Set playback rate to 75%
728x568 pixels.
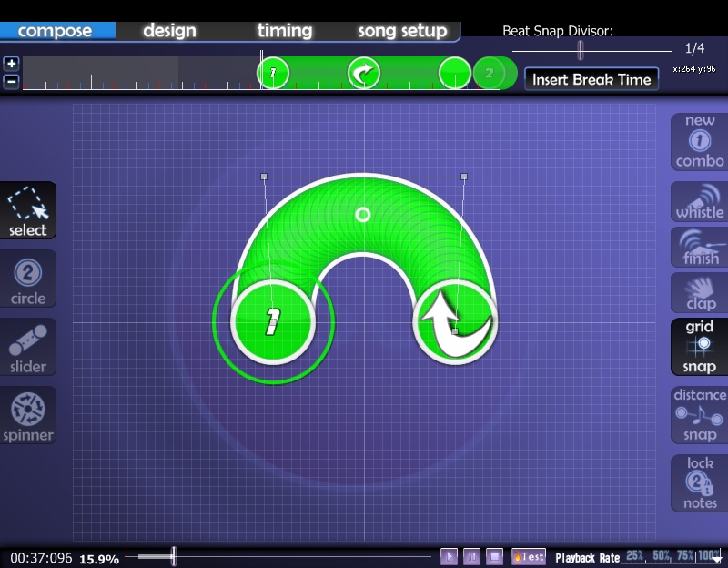point(685,555)
